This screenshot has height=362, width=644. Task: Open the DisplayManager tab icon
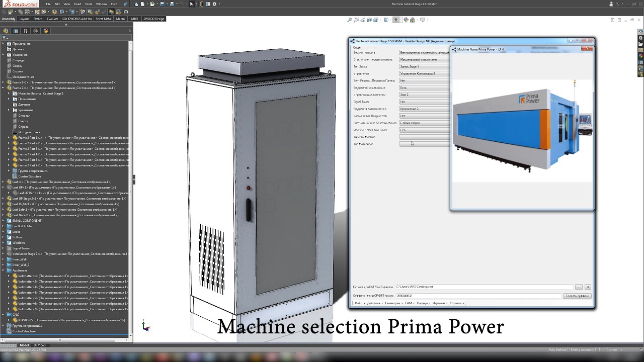pos(46,31)
